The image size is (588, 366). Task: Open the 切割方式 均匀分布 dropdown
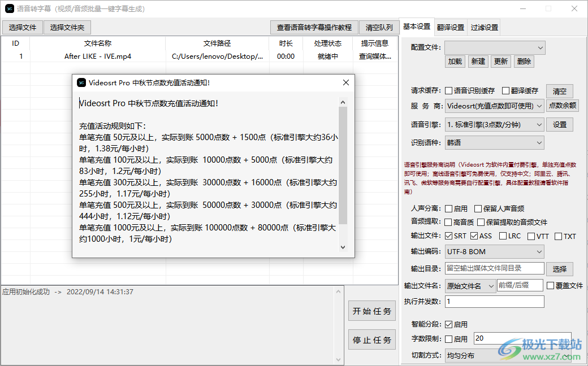click(x=508, y=355)
